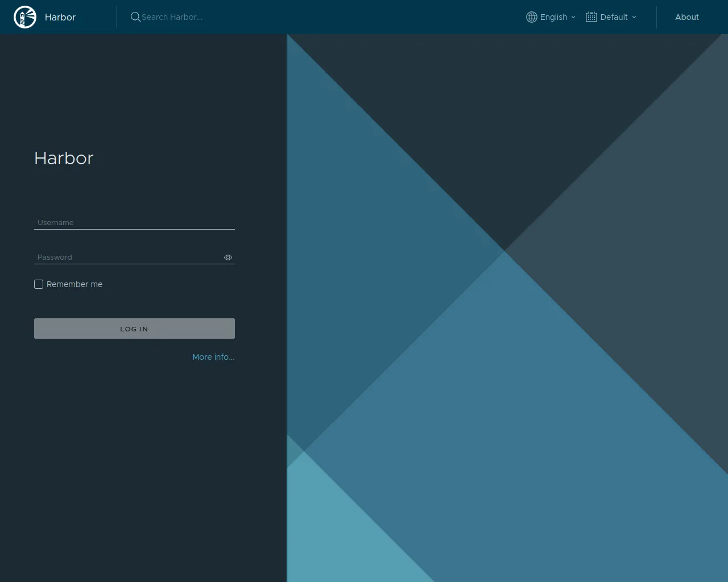The image size is (728, 582).
Task: Click the Harbor lighthouse logo icon
Action: 25,17
